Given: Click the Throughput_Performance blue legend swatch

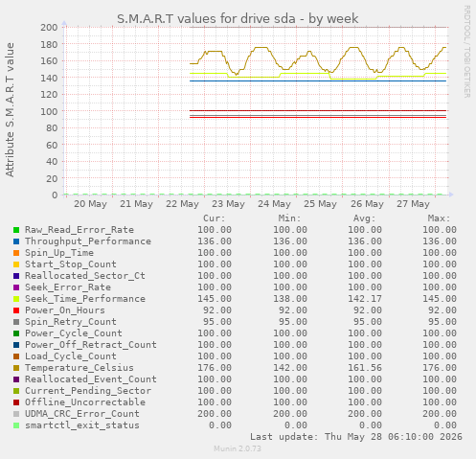Looking at the screenshot, I should pos(16,241).
